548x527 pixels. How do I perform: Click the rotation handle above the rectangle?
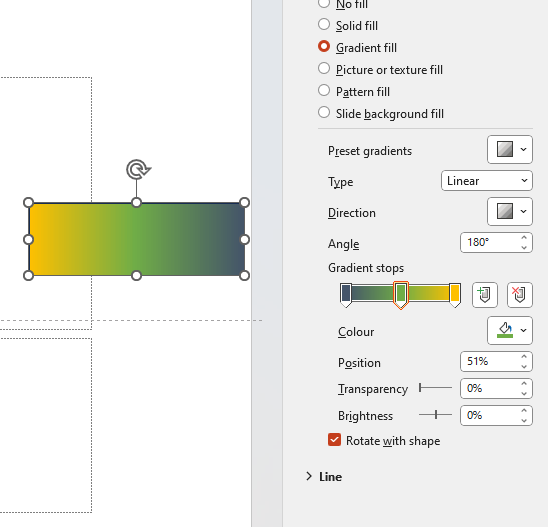tap(138, 170)
